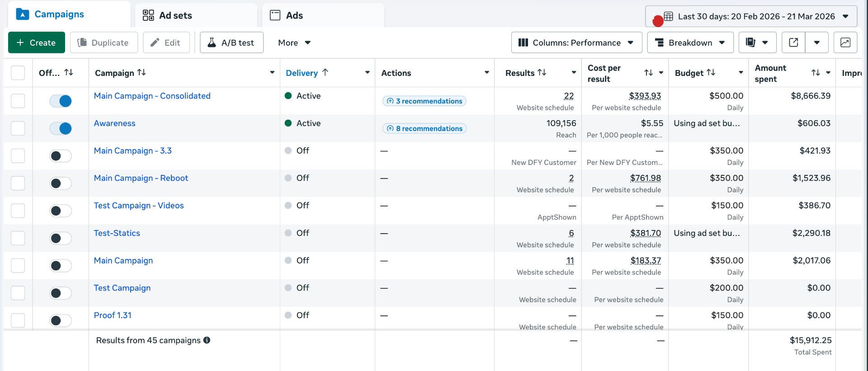Image resolution: width=868 pixels, height=371 pixels.
Task: Open Test Campaign - Videos link
Action: click(139, 206)
